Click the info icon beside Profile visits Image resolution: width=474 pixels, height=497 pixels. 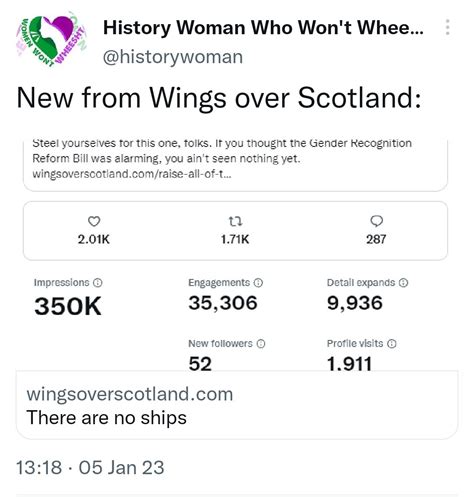pyautogui.click(x=392, y=344)
